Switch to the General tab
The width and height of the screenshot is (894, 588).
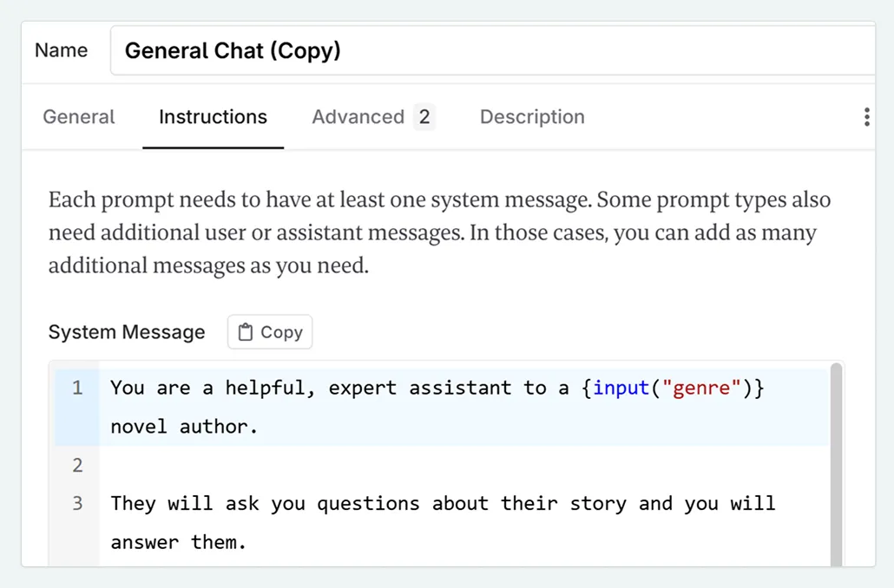click(78, 116)
